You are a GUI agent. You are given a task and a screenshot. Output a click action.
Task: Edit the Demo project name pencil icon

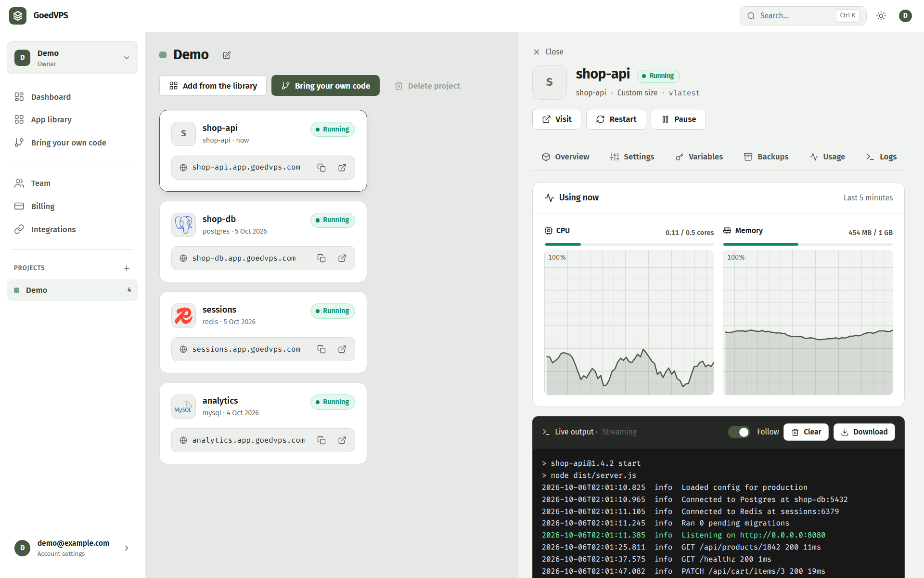point(227,55)
